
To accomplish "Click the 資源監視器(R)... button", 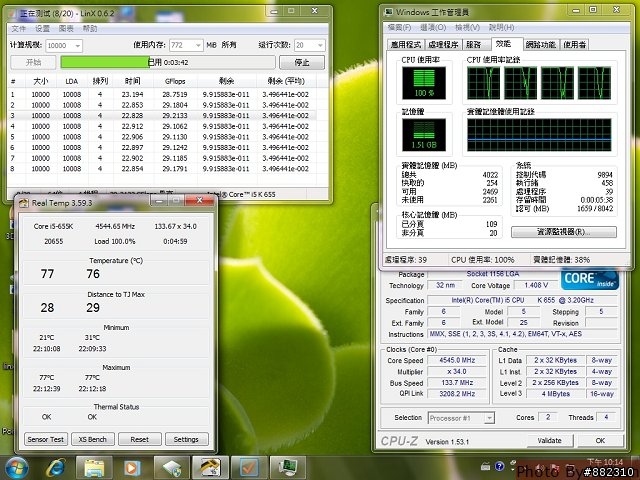I will tap(564, 232).
